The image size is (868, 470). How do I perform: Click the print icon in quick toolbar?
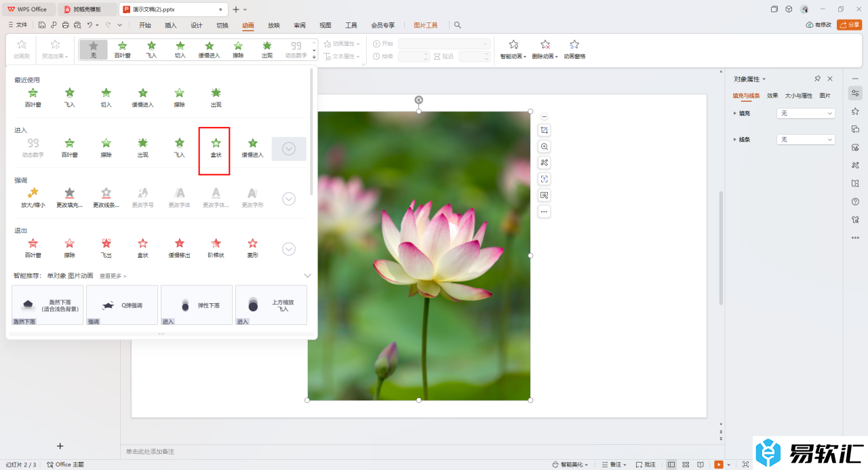click(65, 25)
